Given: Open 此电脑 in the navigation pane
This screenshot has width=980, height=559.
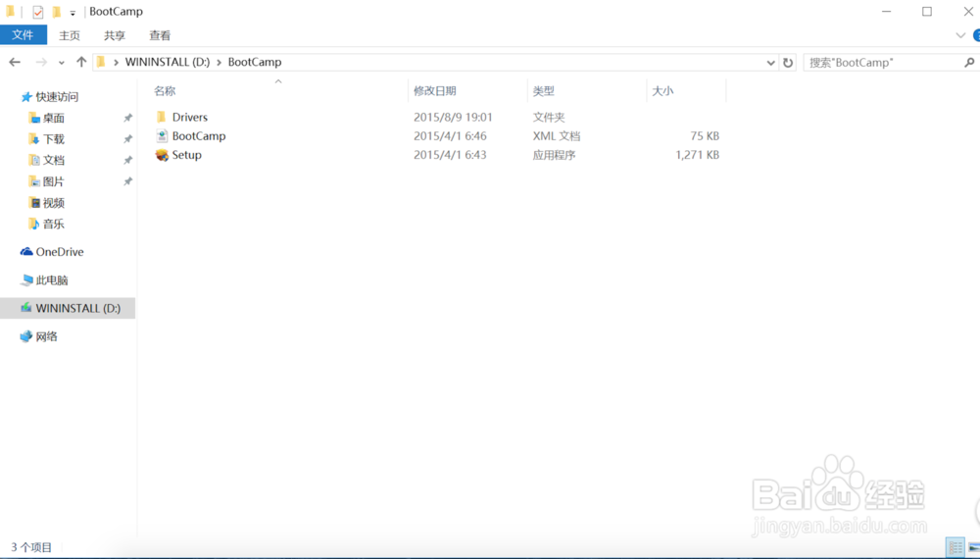Looking at the screenshot, I should point(52,280).
